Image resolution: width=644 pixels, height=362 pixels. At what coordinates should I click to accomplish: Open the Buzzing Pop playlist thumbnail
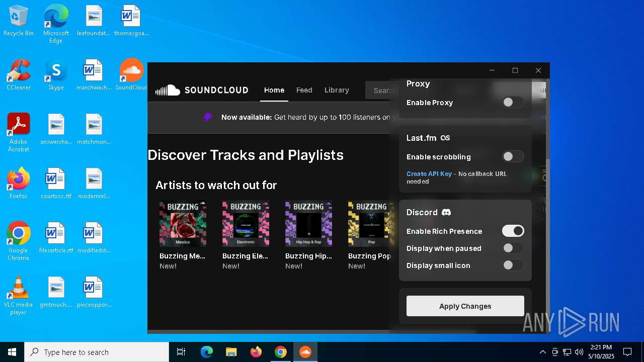(x=371, y=224)
